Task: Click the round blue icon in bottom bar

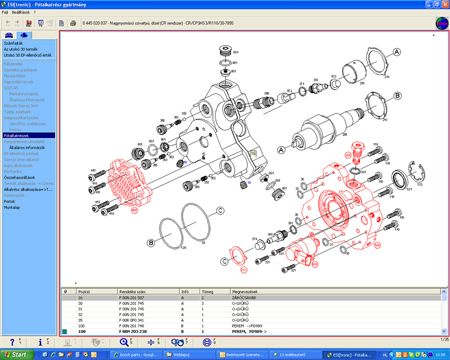Action: click(207, 342)
